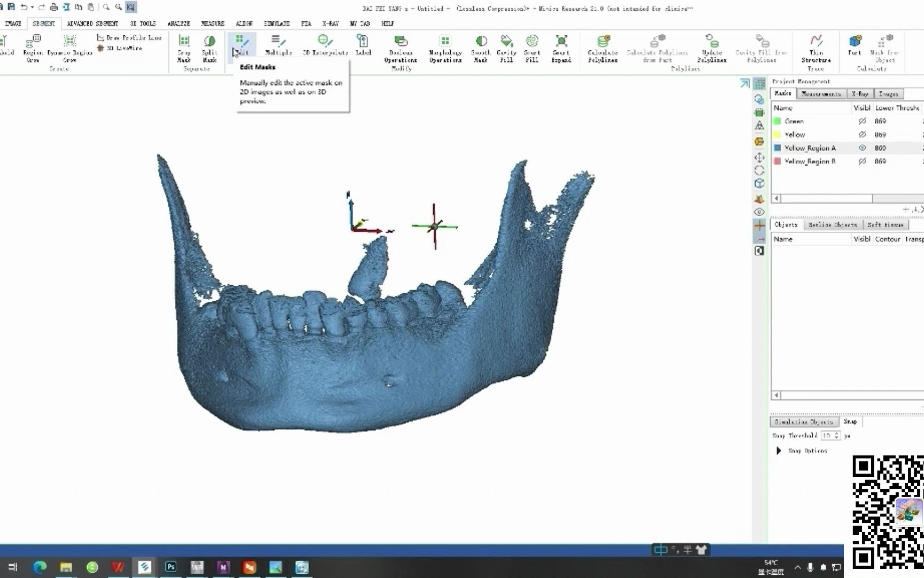The height and width of the screenshot is (578, 924).
Task: Hide the Yellow_Region A mask
Action: coord(862,148)
